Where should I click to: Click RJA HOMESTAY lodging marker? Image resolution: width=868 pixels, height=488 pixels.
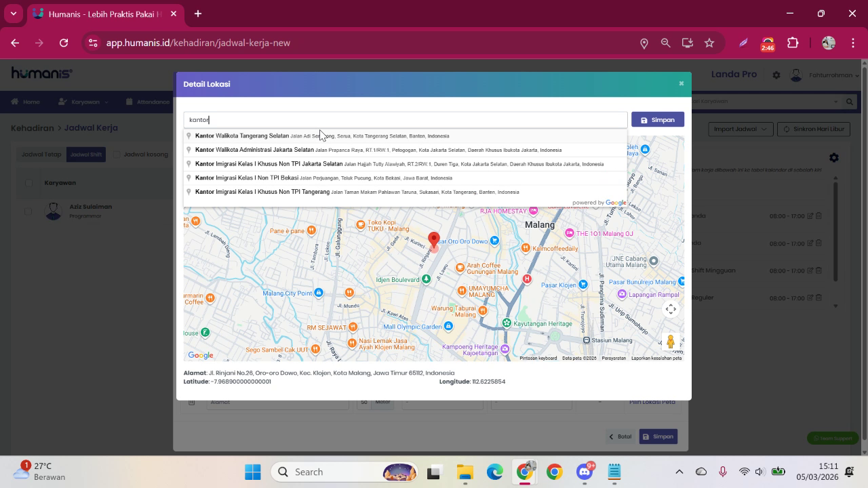[532, 211]
